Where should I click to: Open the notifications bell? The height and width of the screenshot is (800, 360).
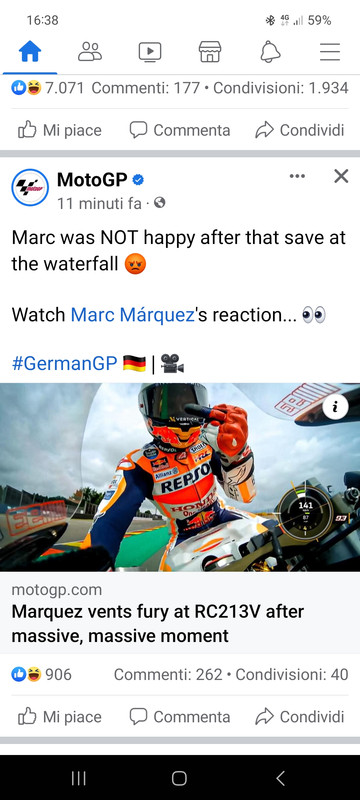[270, 52]
